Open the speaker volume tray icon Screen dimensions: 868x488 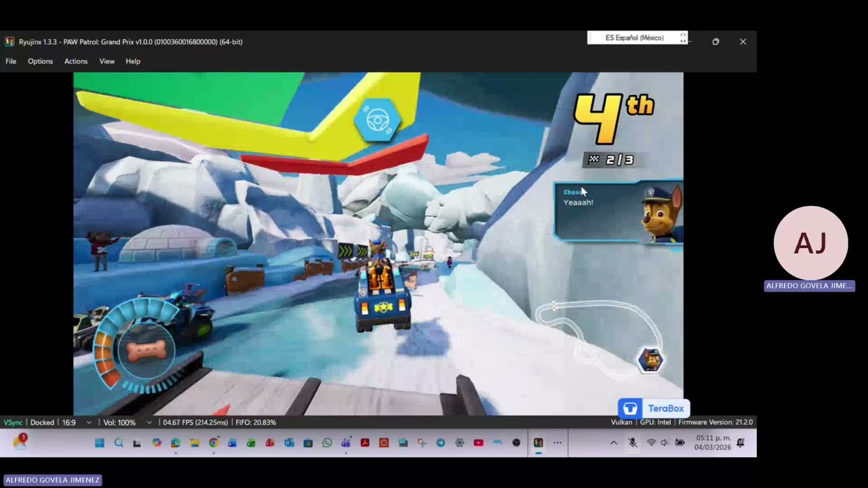[664, 443]
